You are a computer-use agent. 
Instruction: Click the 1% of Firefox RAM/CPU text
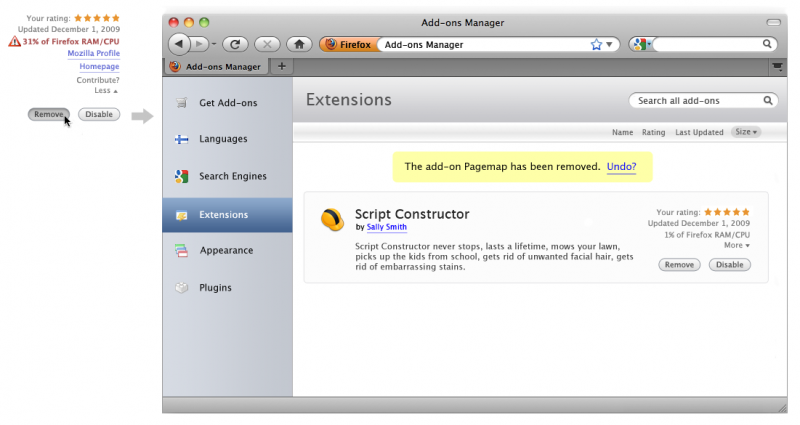click(707, 235)
